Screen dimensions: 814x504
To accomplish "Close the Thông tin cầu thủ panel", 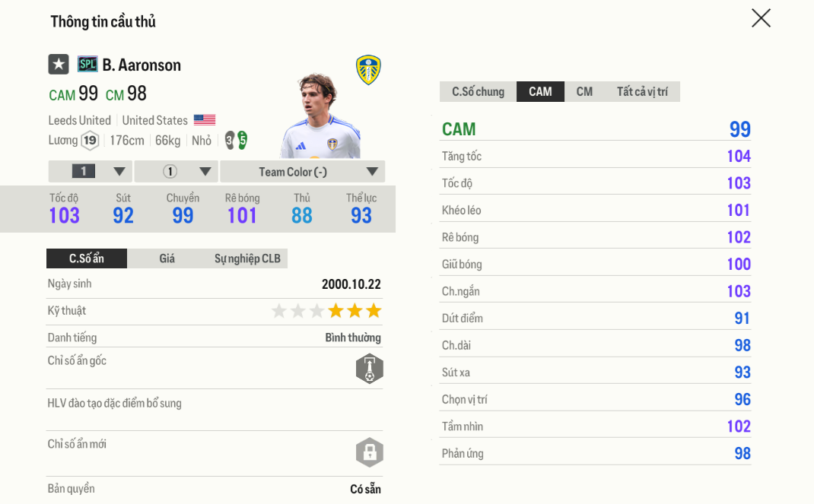I will [761, 18].
